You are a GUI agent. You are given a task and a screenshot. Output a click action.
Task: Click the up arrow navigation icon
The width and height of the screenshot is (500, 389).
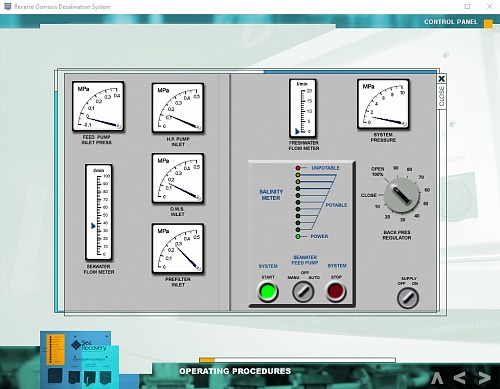point(437,378)
